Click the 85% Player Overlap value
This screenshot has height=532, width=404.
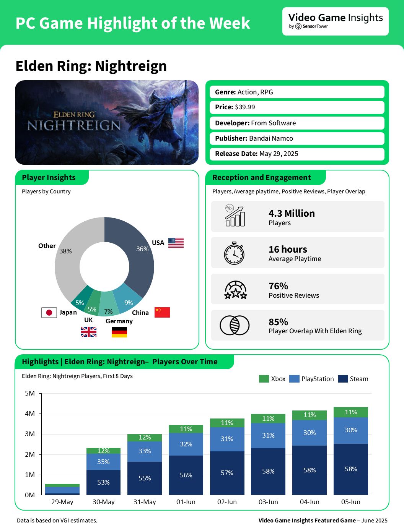click(278, 322)
